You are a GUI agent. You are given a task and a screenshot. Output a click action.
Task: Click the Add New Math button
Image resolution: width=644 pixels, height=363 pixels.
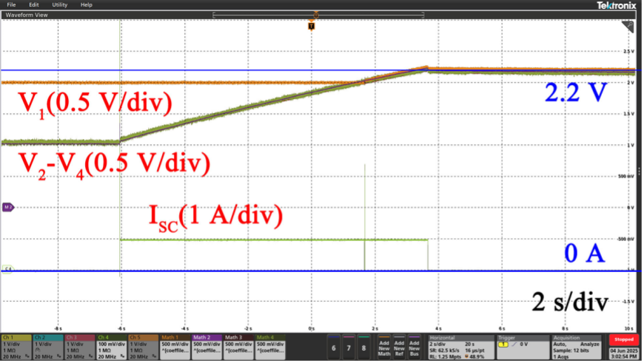tap(384, 347)
